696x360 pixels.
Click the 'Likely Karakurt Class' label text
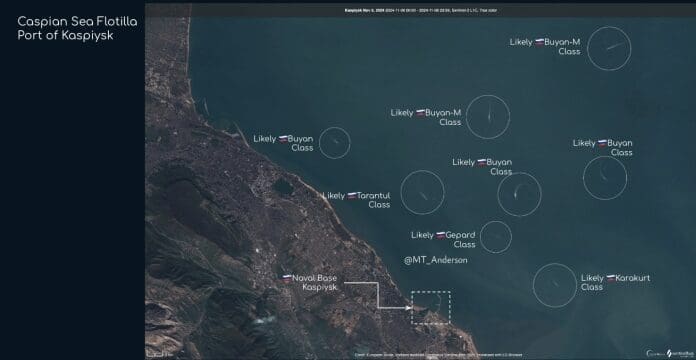pos(615,283)
